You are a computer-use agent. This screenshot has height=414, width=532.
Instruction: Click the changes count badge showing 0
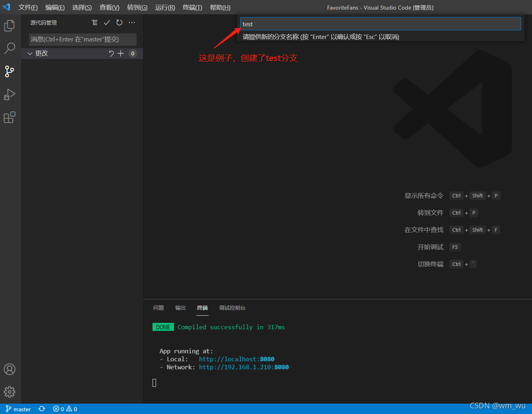click(133, 53)
